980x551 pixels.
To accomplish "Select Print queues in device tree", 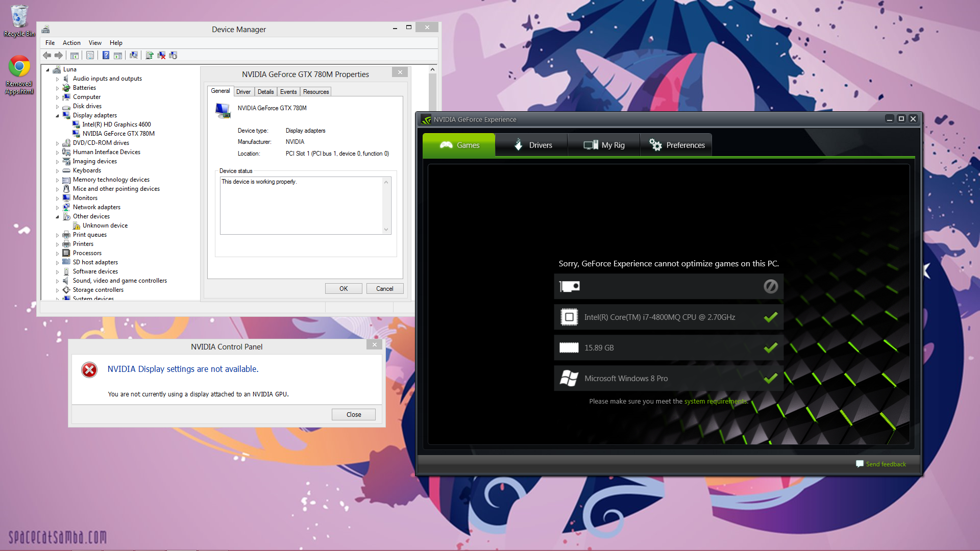I will [x=90, y=235].
